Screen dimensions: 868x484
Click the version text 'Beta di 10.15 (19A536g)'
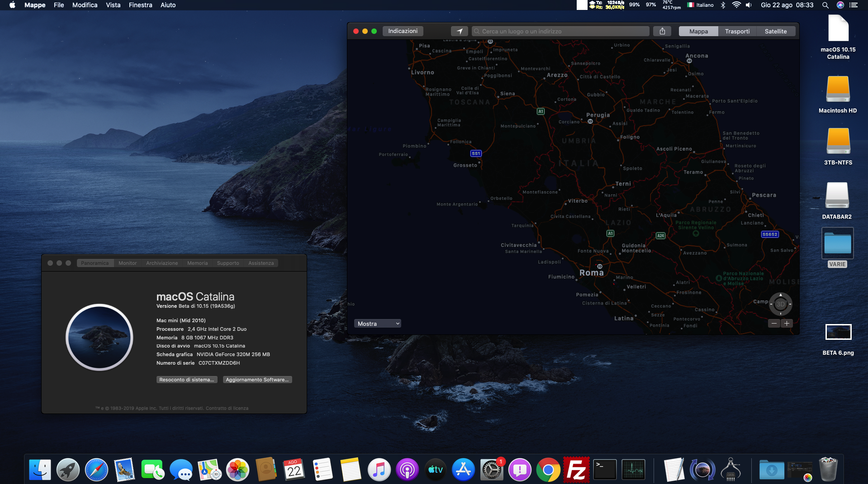tap(207, 306)
